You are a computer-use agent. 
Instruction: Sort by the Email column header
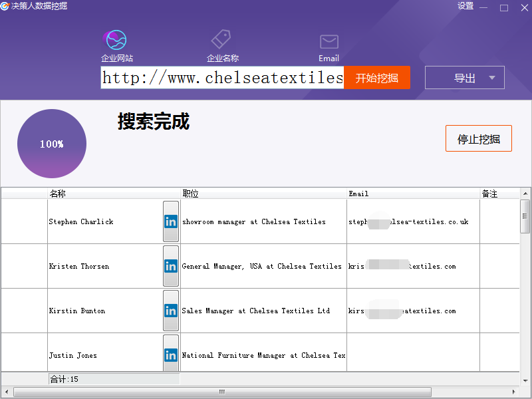413,194
